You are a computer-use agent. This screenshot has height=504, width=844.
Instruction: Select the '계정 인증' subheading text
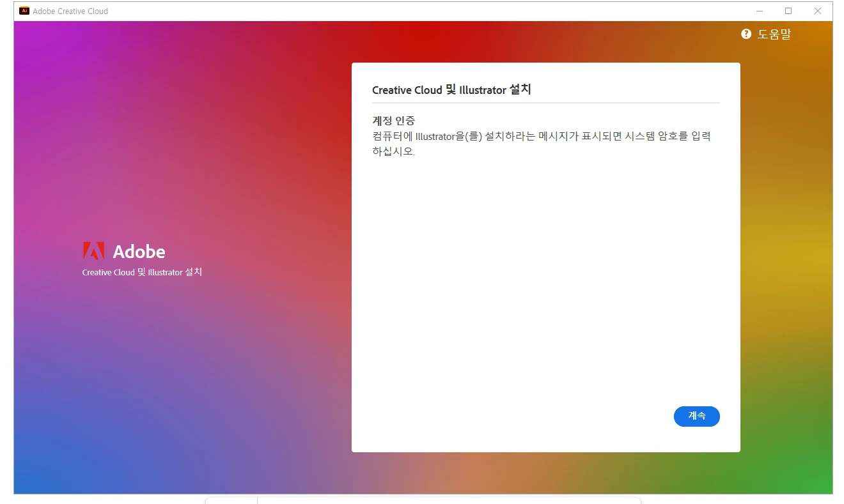tap(394, 121)
